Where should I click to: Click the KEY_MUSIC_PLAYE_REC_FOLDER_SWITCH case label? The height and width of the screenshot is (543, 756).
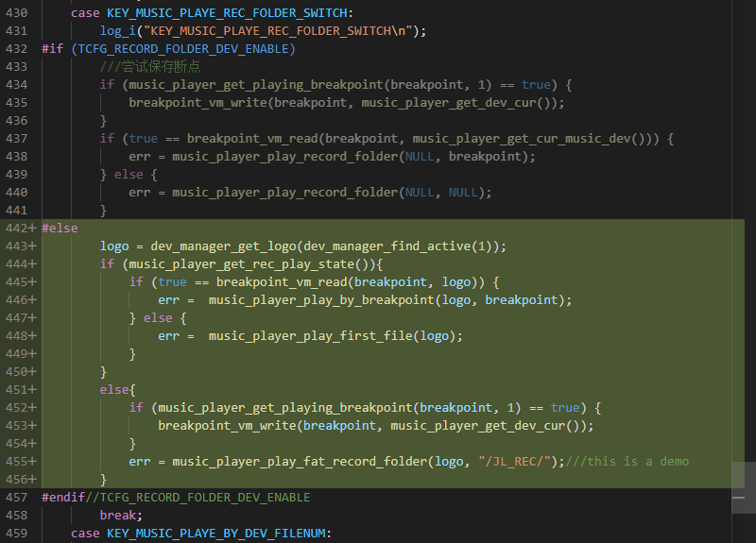point(227,13)
